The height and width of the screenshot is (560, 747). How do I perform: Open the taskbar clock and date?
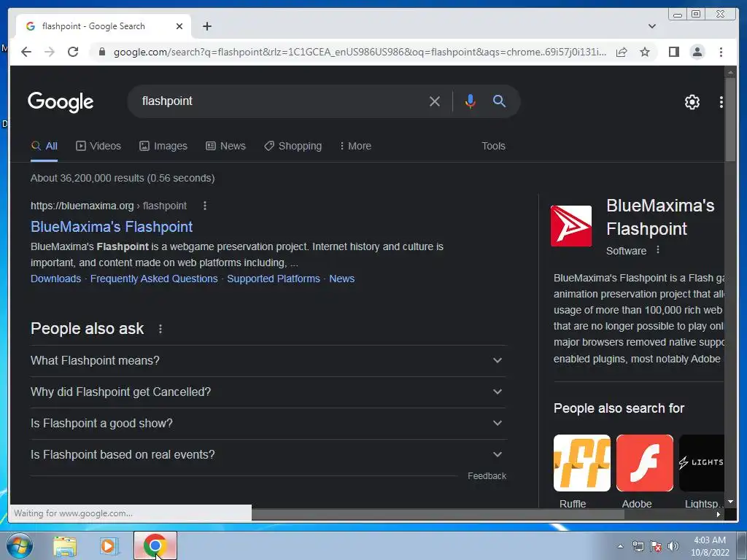(710, 546)
